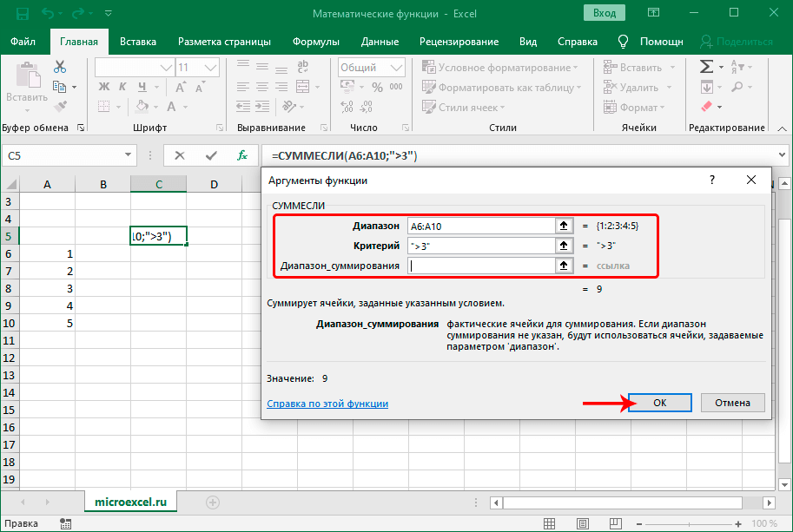Open the Формулы ribbon tab
Viewport: 793px width, 532px height.
(316, 42)
